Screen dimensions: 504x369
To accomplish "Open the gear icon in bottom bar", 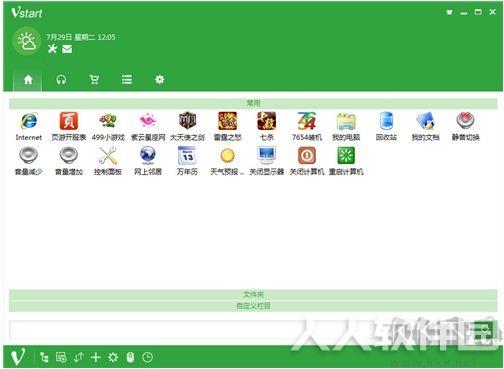I will pos(113,357).
